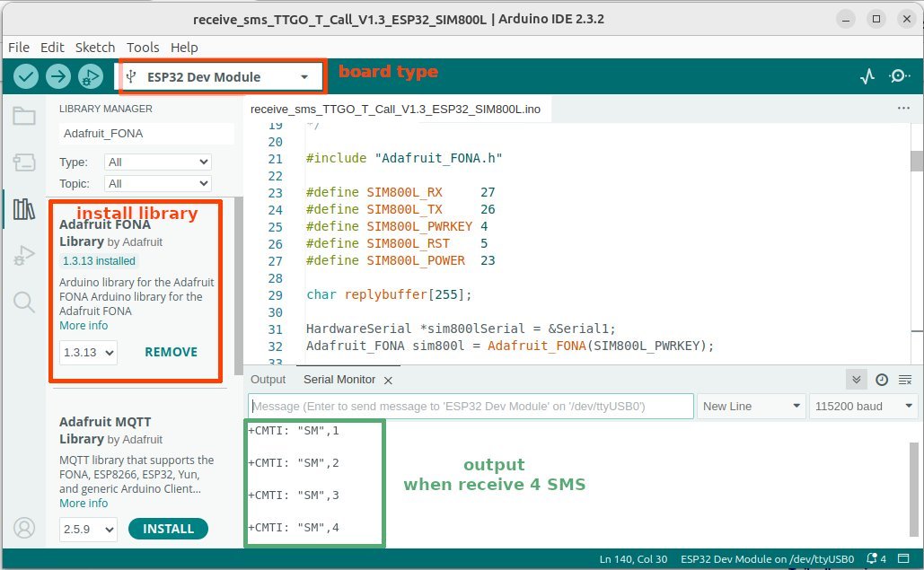924x570 pixels.
Task: Click the 'HardwareSerial *sim800lSerial' code line
Action: pos(461,329)
